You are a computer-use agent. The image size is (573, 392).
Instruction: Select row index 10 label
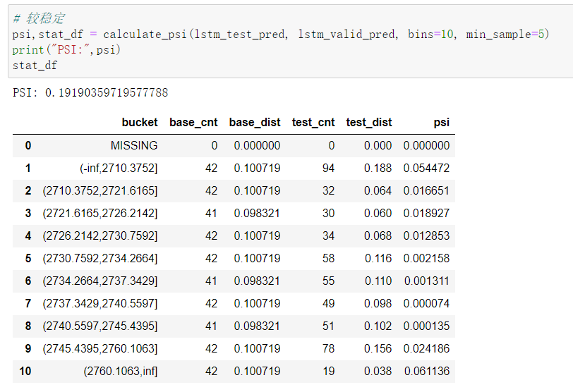coord(25,371)
